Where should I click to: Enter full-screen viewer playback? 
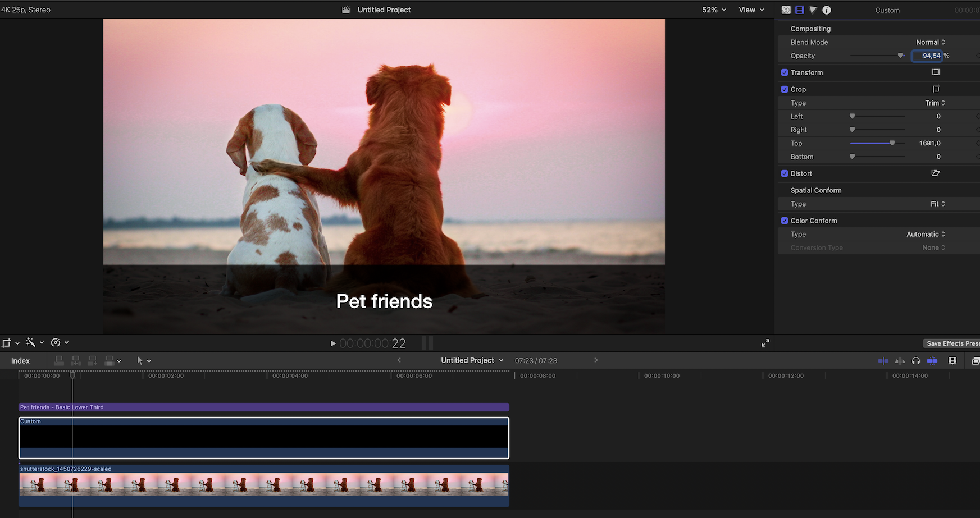pos(765,343)
